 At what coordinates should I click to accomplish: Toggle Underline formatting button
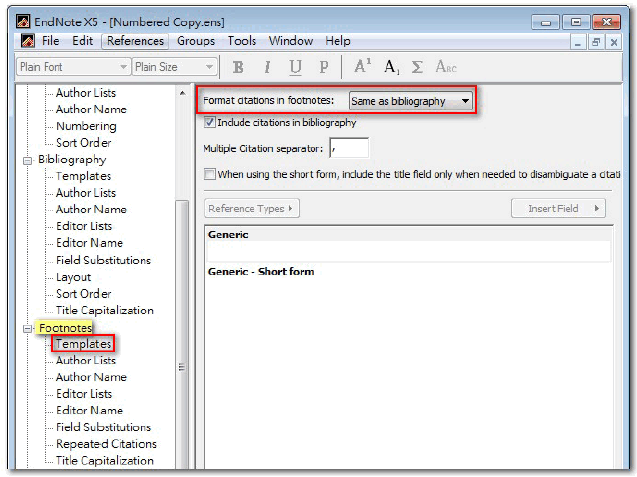[295, 67]
